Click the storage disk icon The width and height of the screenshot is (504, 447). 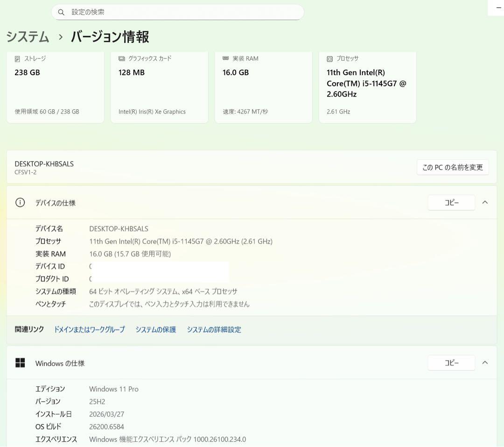click(x=17, y=59)
